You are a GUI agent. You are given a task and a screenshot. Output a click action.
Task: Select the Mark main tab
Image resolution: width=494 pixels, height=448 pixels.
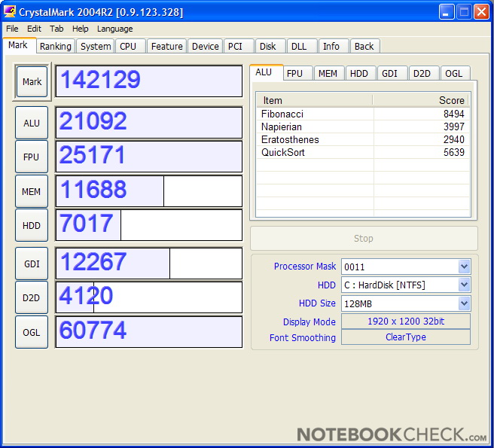coord(20,45)
